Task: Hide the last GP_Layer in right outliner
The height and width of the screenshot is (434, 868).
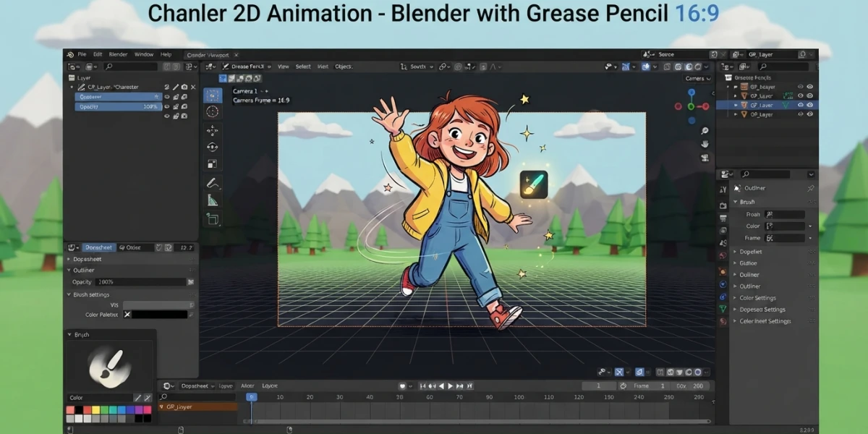Action: [809, 114]
